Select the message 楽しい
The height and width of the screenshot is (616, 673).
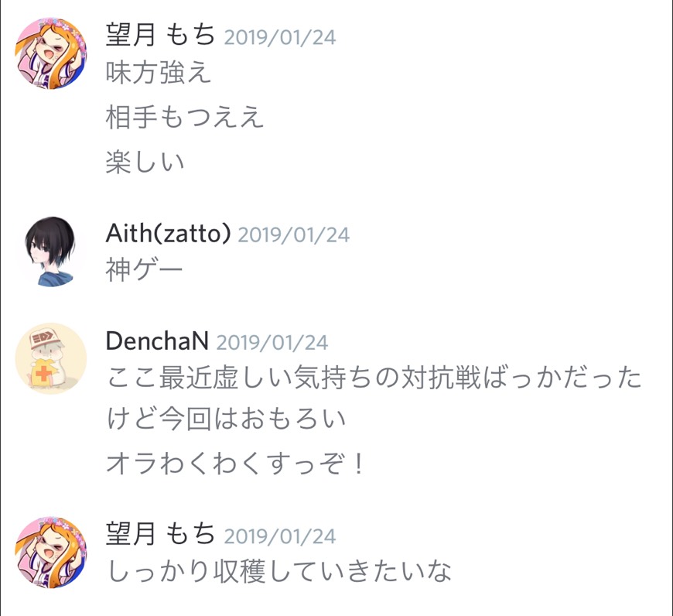pyautogui.click(x=145, y=162)
